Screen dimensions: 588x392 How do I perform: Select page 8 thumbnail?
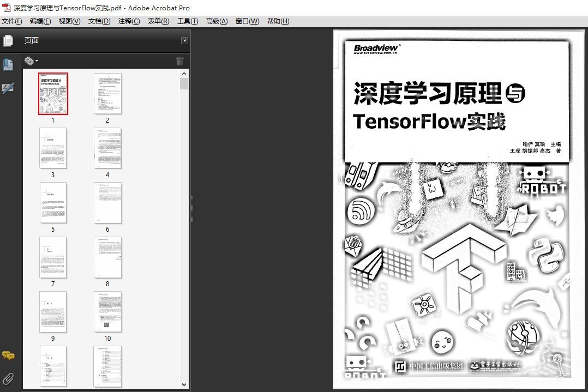107,257
